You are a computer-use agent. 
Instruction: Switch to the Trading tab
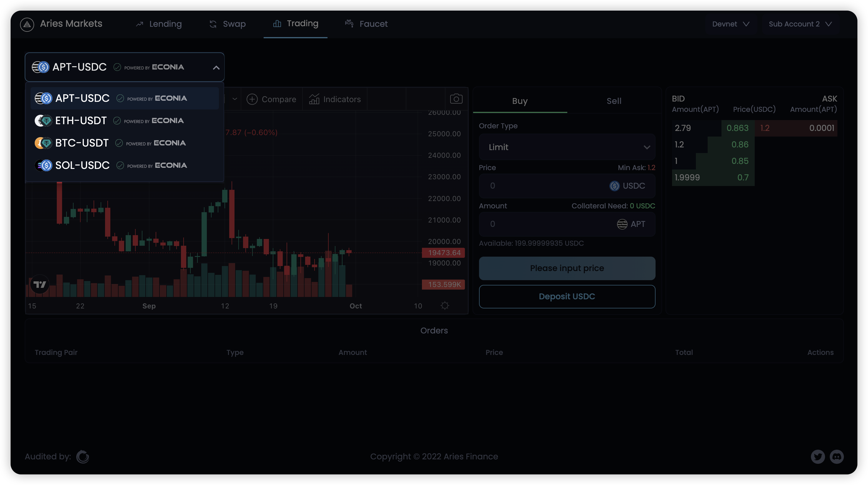pyautogui.click(x=295, y=24)
